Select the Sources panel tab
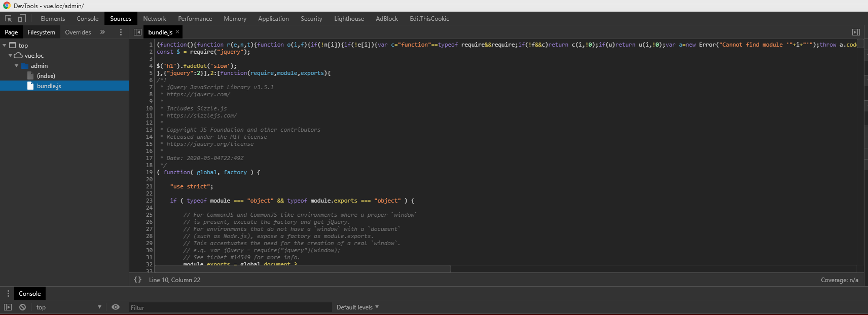The width and height of the screenshot is (868, 315). (x=121, y=19)
